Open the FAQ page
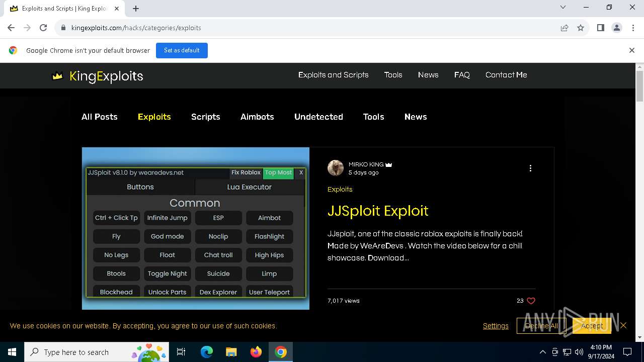The height and width of the screenshot is (362, 644). (x=462, y=75)
